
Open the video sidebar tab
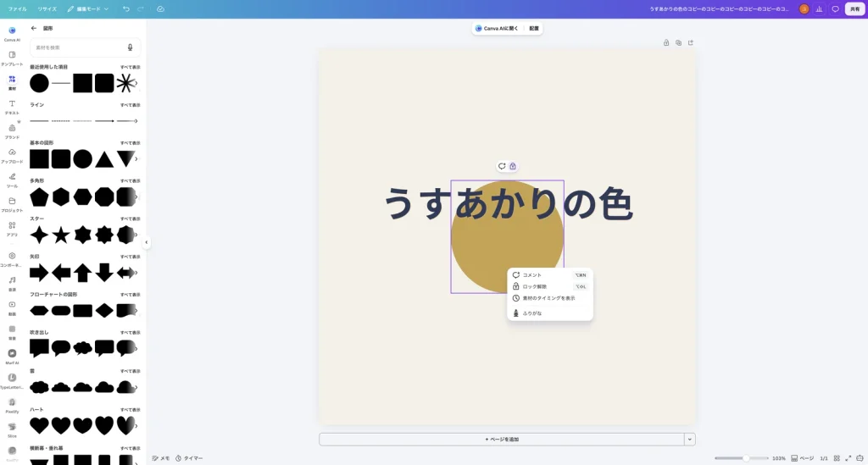(12, 307)
